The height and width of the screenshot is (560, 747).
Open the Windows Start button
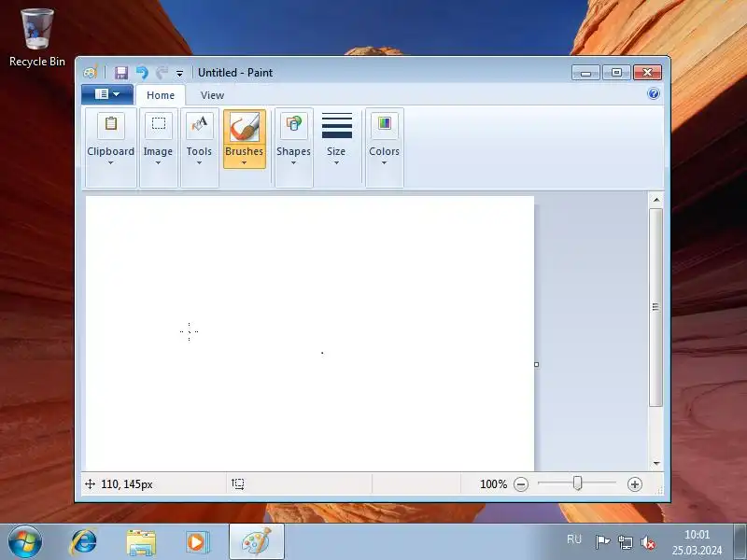(25, 541)
